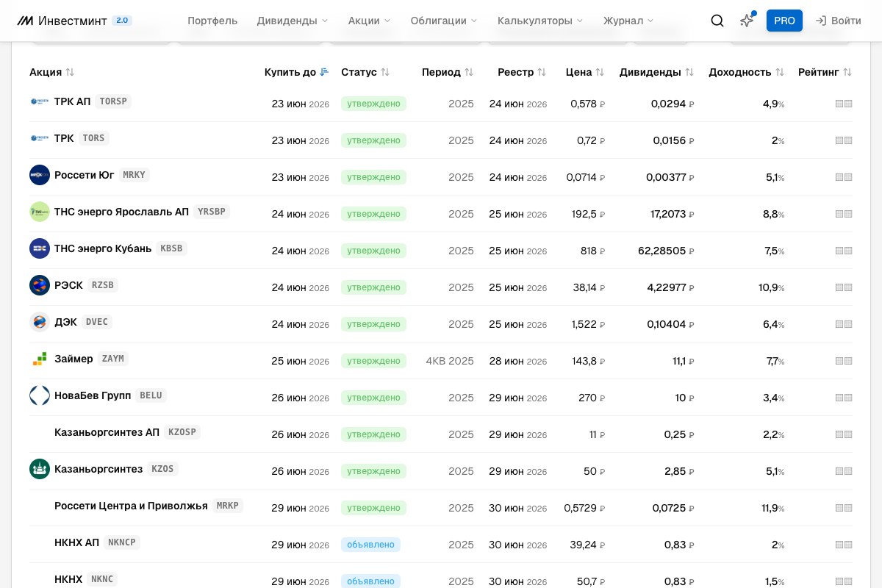This screenshot has width=882, height=588.
Task: Sort table by Купить до column
Action: [x=296, y=72]
